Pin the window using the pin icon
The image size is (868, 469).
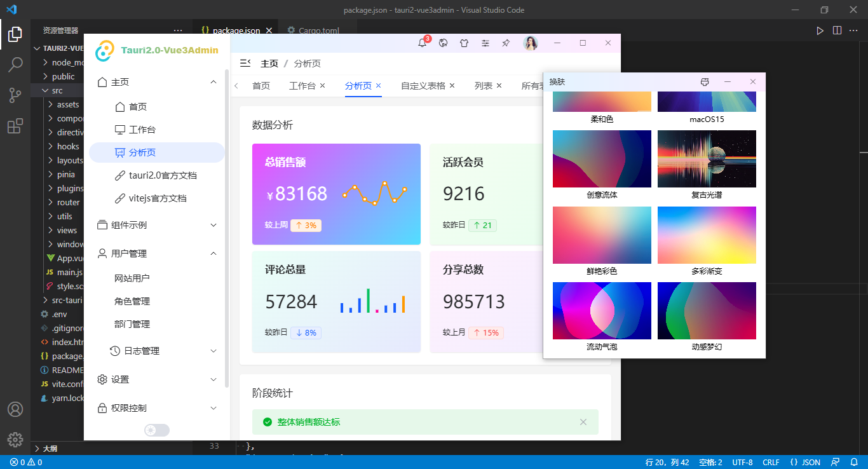[506, 43]
